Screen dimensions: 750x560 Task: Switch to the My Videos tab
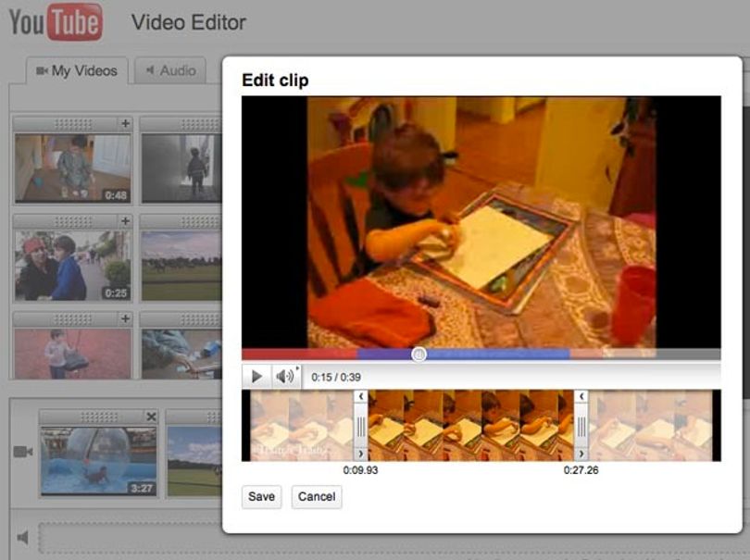[x=77, y=70]
